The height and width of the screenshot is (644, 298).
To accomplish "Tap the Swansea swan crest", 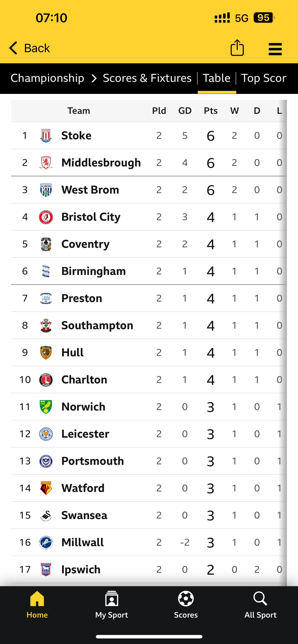I will pos(46,515).
